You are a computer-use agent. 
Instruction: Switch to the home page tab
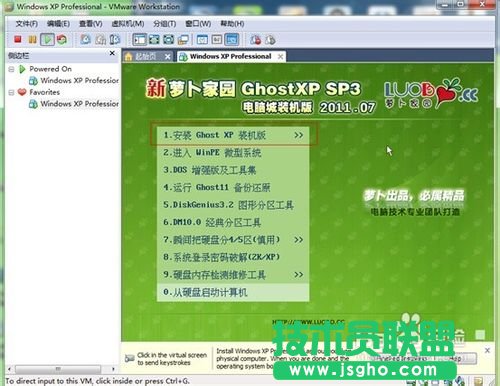click(x=145, y=56)
